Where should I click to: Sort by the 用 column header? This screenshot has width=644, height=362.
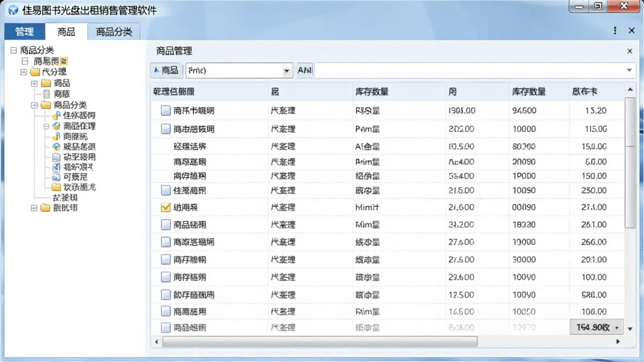click(477, 92)
